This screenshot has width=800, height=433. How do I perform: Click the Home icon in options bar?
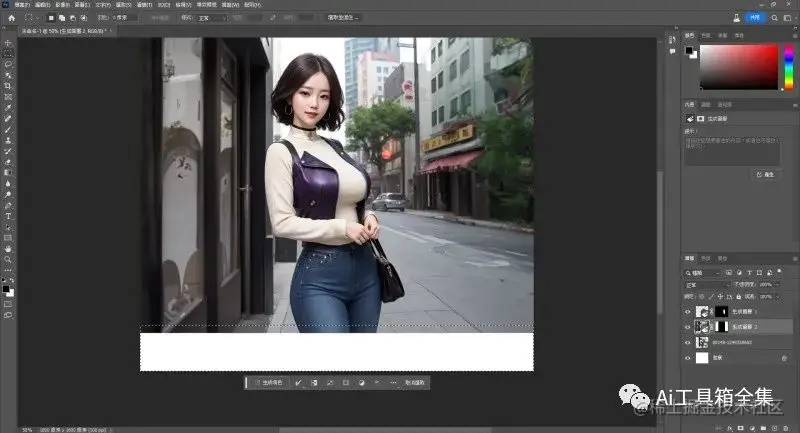[x=11, y=18]
